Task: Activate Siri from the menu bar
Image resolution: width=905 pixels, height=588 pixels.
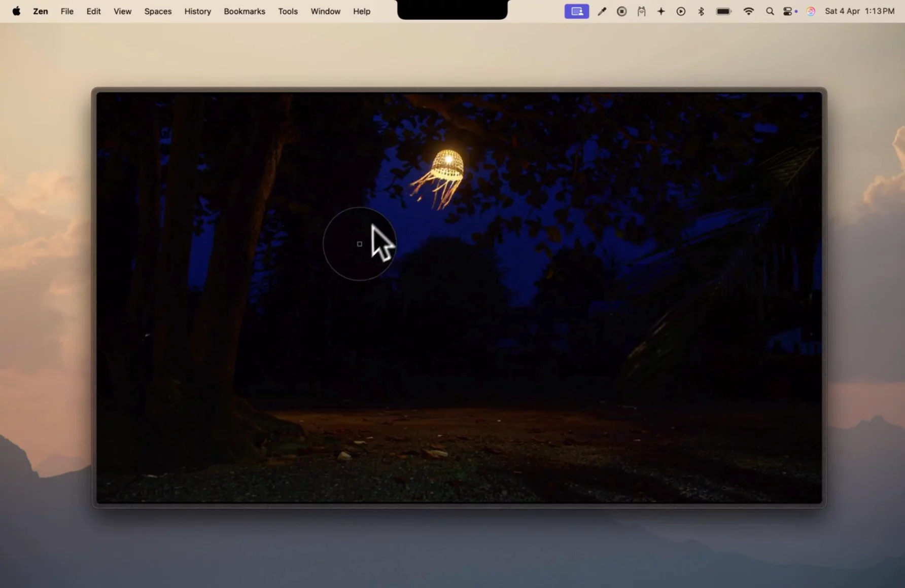Action: point(811,11)
